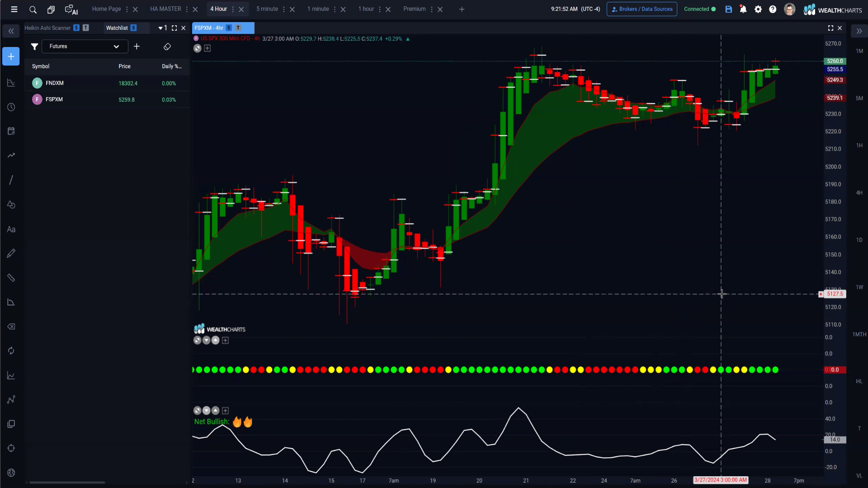The width and height of the screenshot is (868, 488).
Task: Switch to the Premium tab
Action: tap(415, 9)
